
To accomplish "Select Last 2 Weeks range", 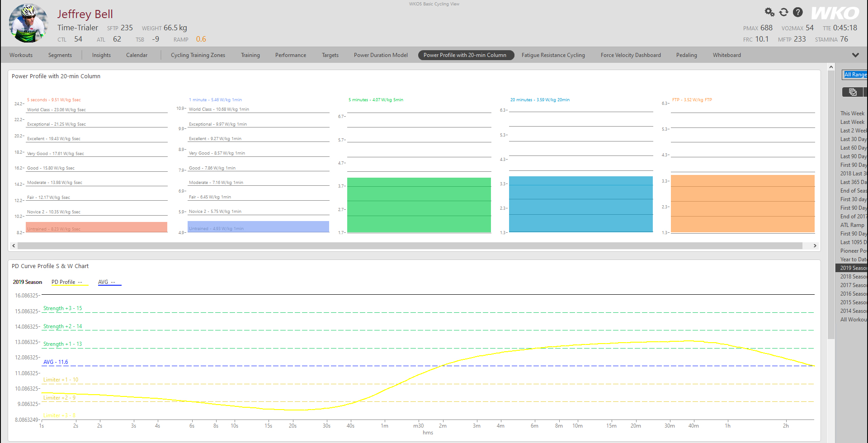I will coord(854,131).
